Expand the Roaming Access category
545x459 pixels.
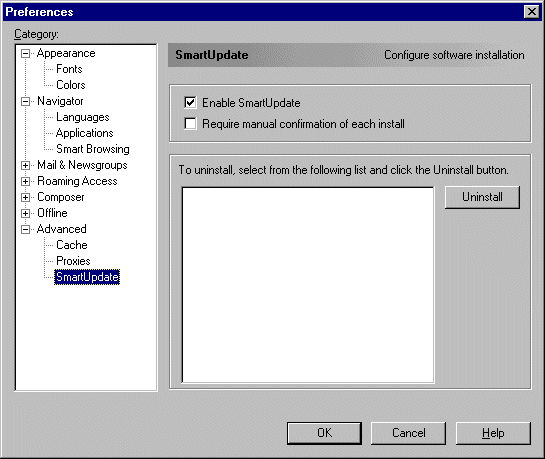[25, 181]
